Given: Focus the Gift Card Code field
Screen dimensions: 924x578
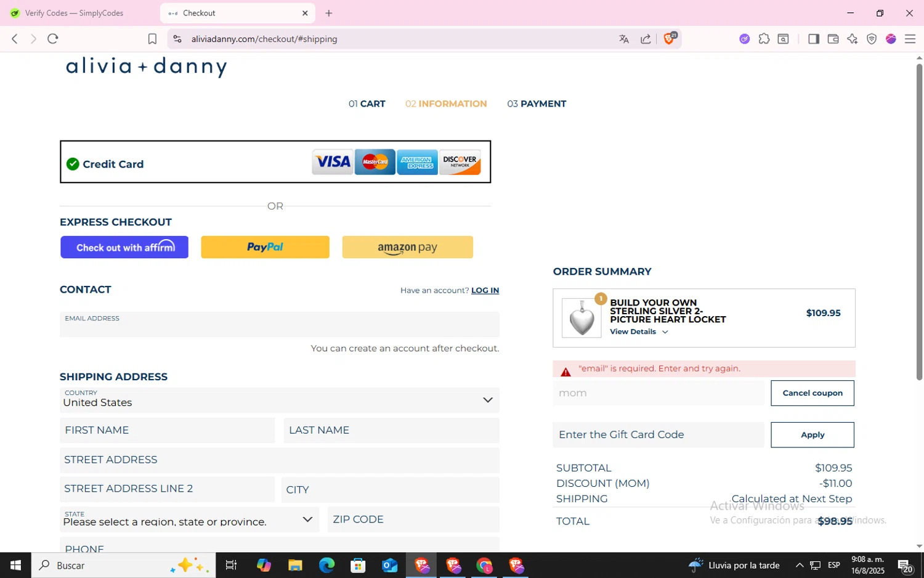Looking at the screenshot, I should tap(659, 434).
